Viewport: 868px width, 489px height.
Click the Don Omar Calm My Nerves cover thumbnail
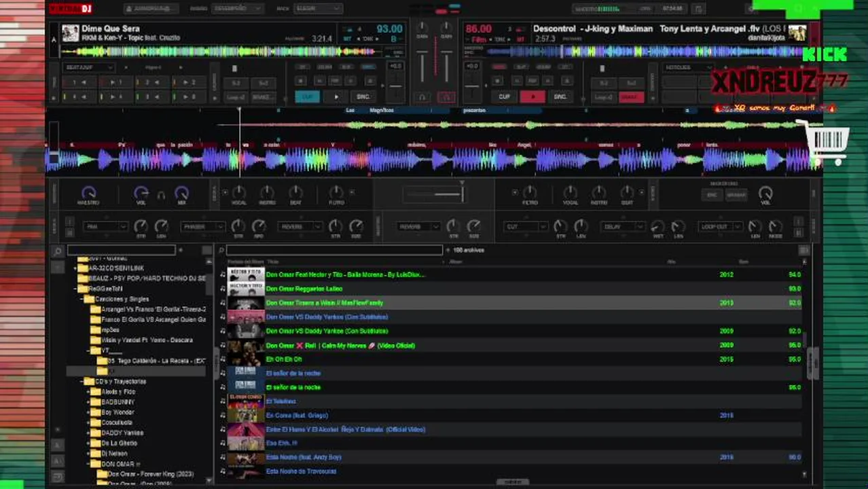click(246, 345)
